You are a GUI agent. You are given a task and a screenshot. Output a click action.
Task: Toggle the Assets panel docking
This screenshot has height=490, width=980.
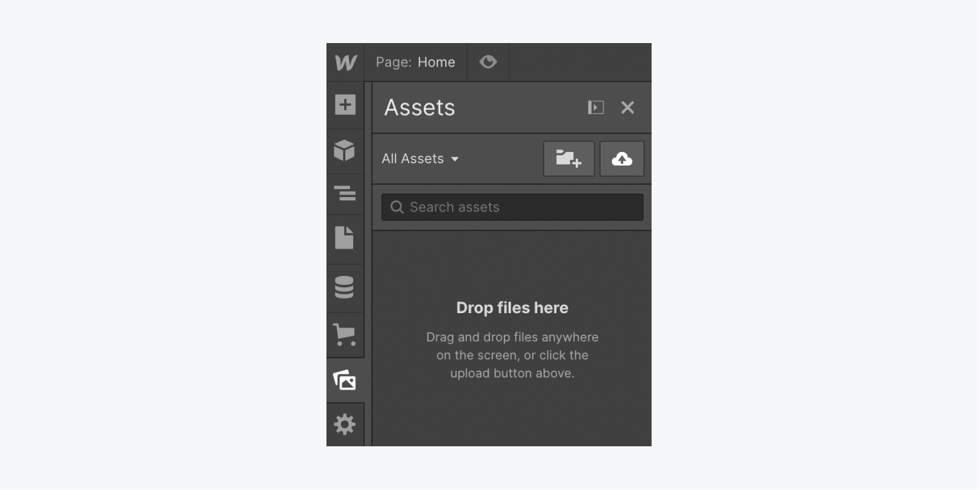coord(595,107)
